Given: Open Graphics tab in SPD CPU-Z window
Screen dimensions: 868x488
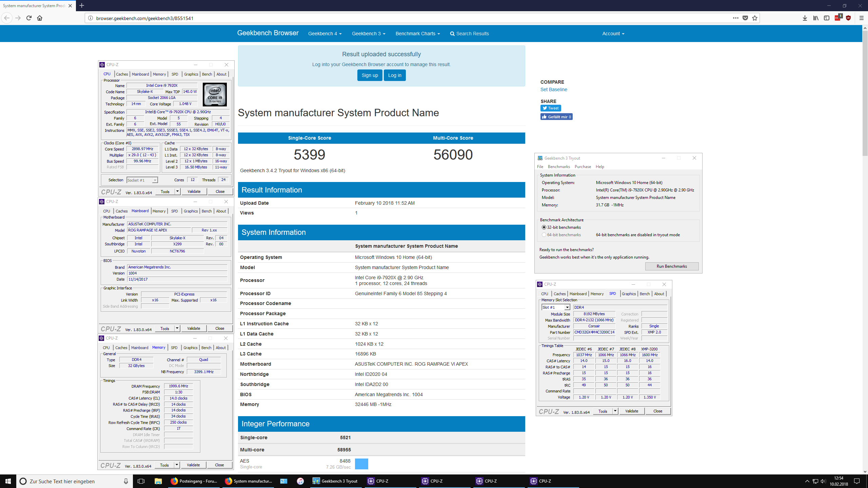Looking at the screenshot, I should pyautogui.click(x=629, y=294).
